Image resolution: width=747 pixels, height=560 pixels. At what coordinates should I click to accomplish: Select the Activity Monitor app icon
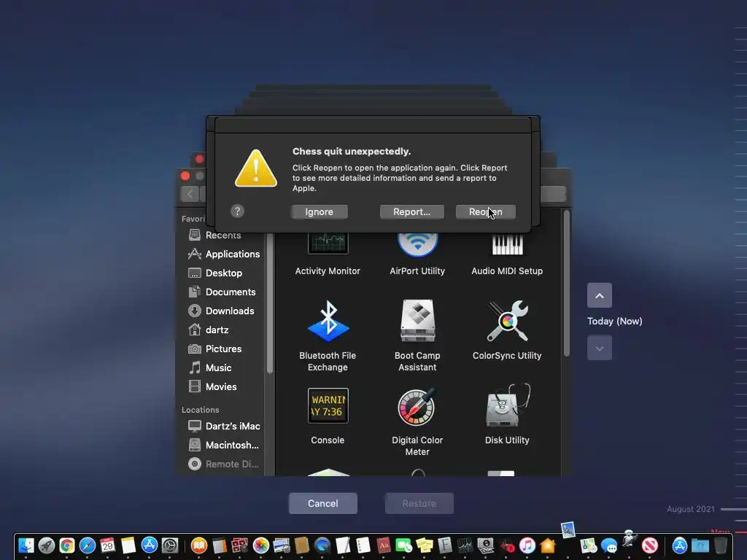pyautogui.click(x=328, y=244)
